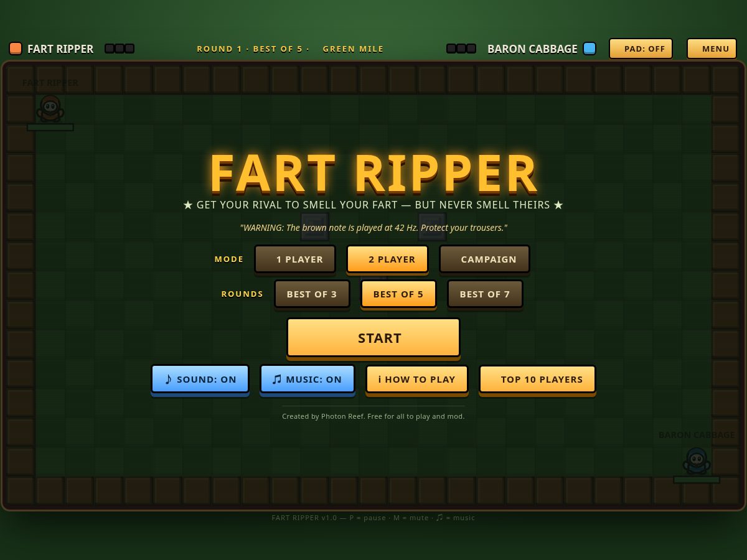
Task: Open the Menu button in header
Action: click(x=712, y=49)
